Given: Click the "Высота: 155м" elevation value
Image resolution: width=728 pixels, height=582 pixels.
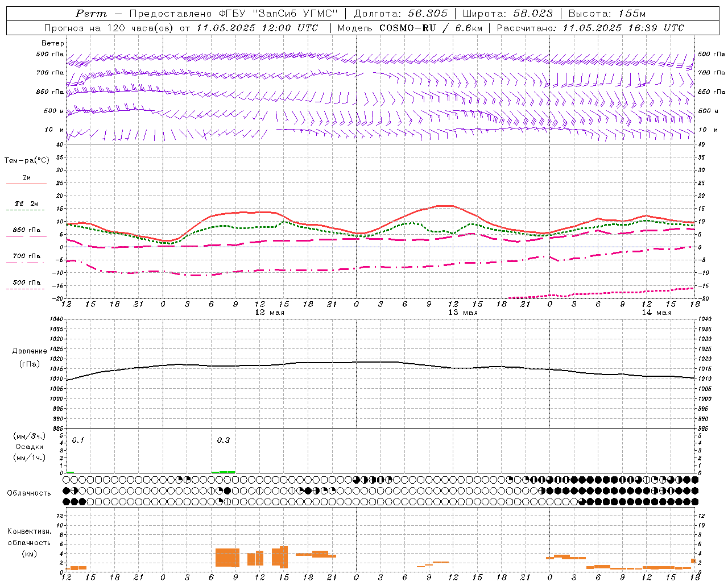Looking at the screenshot, I should pyautogui.click(x=607, y=14).
